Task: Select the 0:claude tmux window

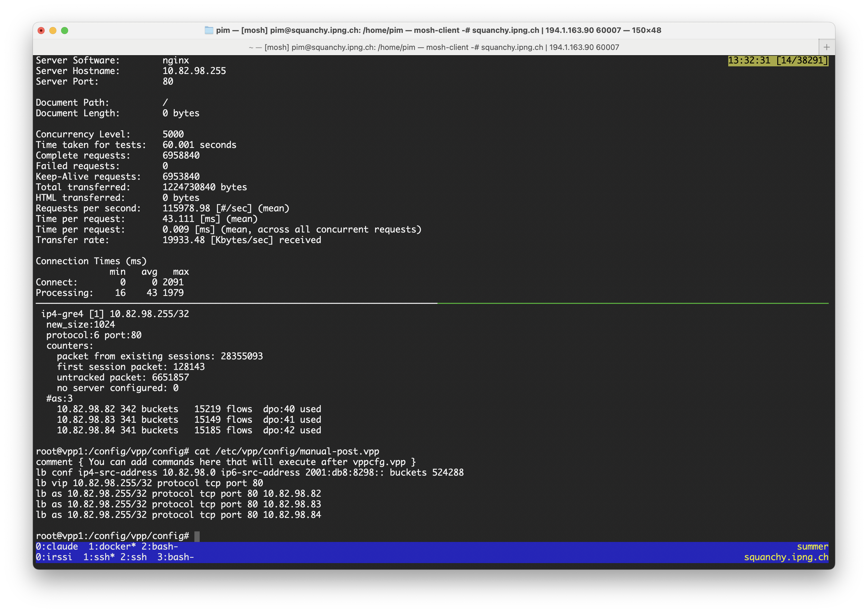Action: tap(57, 546)
